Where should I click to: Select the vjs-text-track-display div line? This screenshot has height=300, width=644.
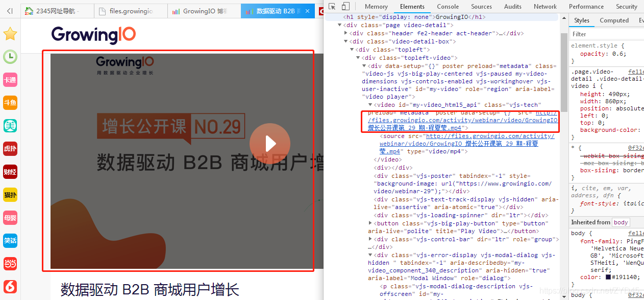(466, 203)
